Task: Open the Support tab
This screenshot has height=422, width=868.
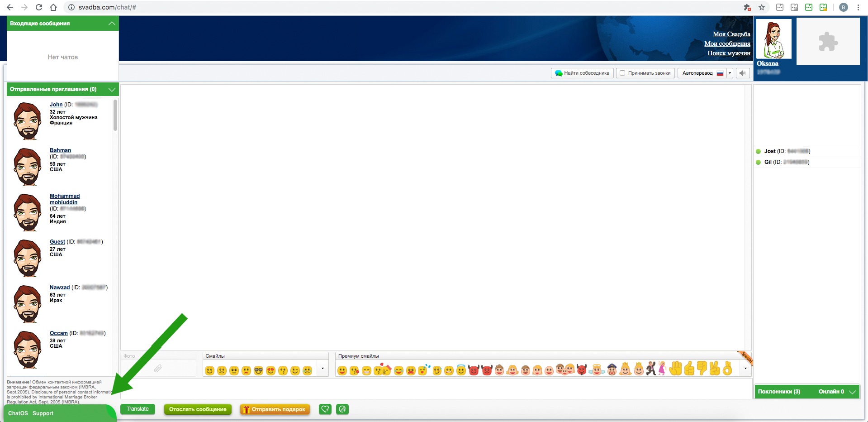Action: click(x=43, y=413)
